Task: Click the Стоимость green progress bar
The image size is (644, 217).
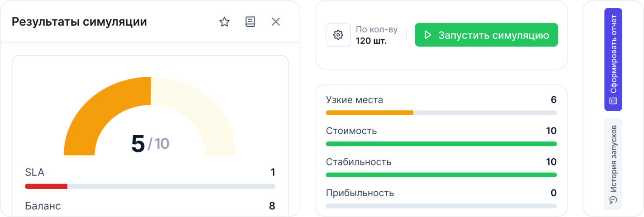Action: click(441, 144)
